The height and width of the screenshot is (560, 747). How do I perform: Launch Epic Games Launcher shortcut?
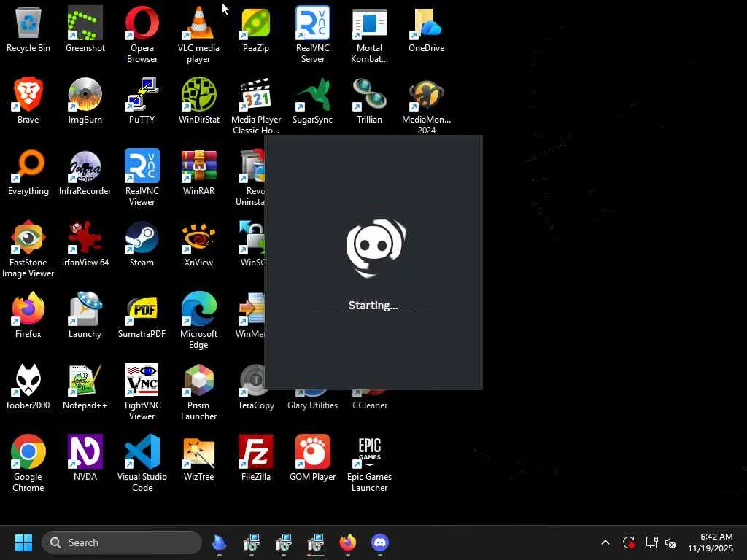(369, 463)
